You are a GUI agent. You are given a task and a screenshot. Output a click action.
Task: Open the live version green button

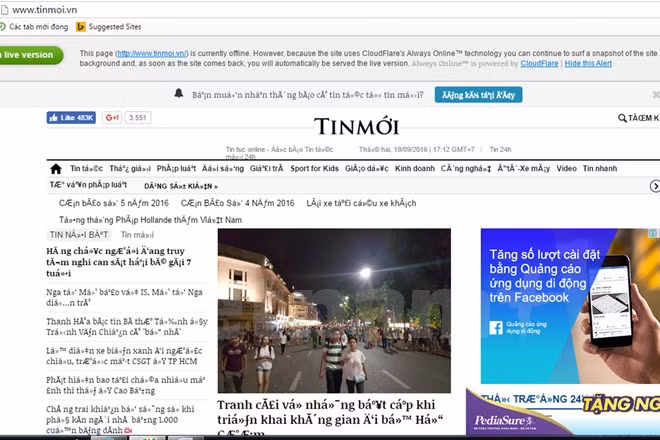coord(31,55)
